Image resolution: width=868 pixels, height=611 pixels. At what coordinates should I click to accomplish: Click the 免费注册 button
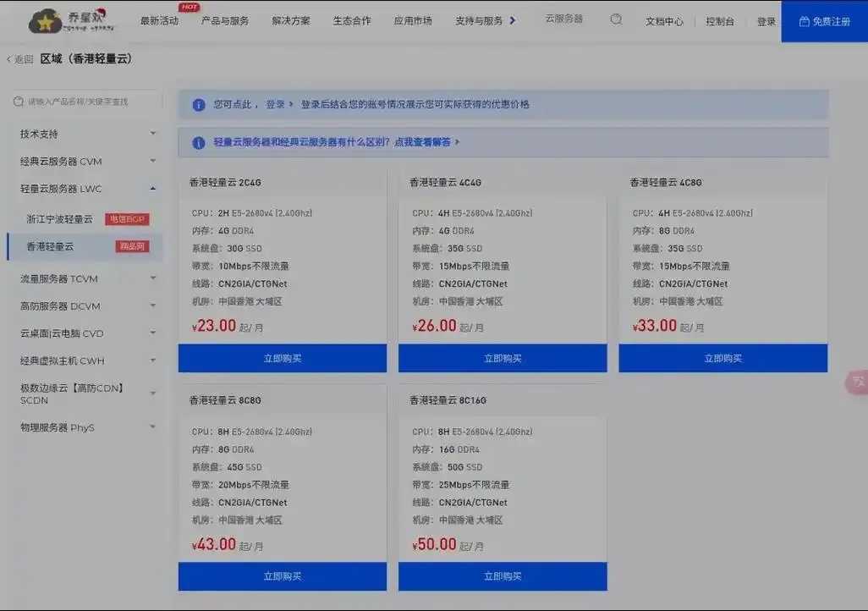[824, 21]
